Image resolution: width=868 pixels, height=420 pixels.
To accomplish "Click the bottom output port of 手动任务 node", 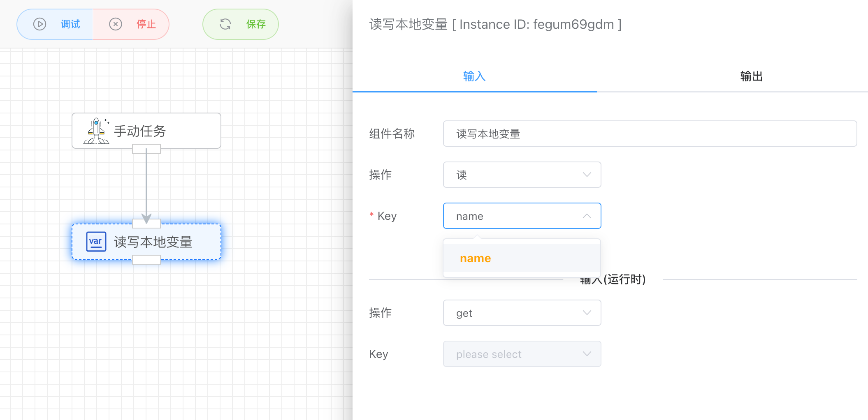I will (x=146, y=149).
